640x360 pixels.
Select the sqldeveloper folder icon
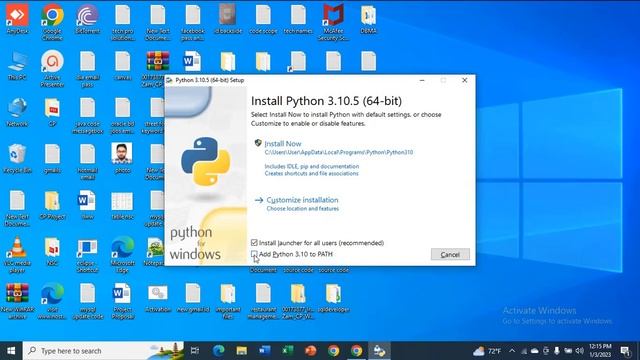click(333, 298)
